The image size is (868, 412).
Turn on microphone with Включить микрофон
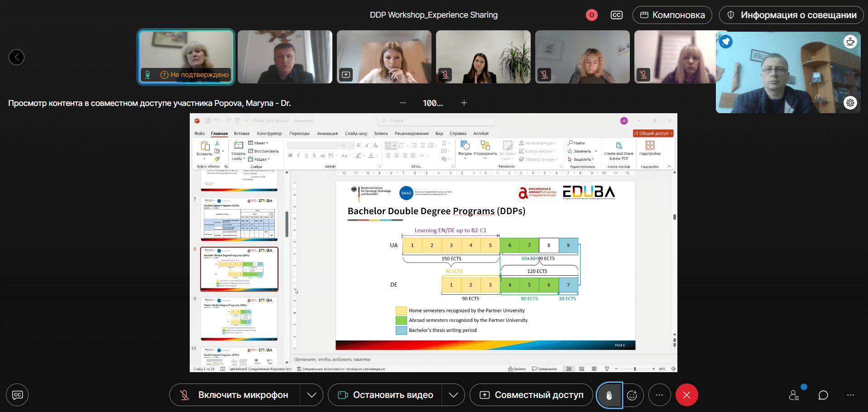[x=235, y=395]
